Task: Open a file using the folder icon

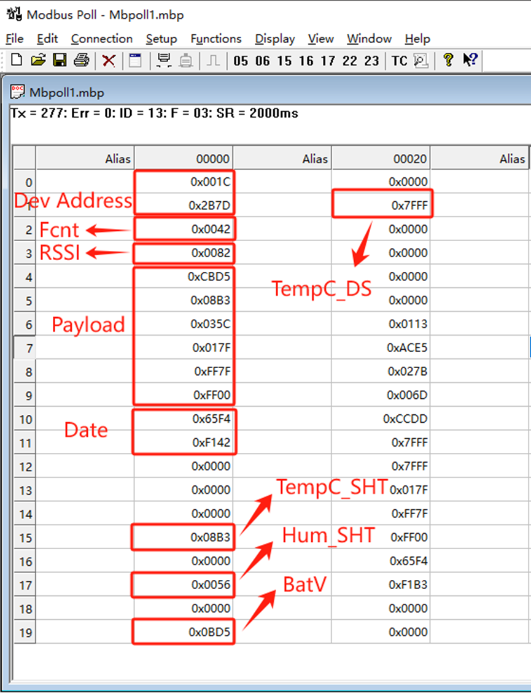Action: (38, 60)
